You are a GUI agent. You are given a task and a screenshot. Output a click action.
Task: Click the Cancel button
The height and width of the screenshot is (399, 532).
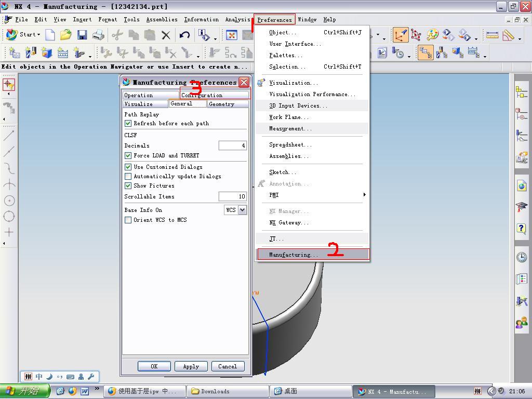228,366
